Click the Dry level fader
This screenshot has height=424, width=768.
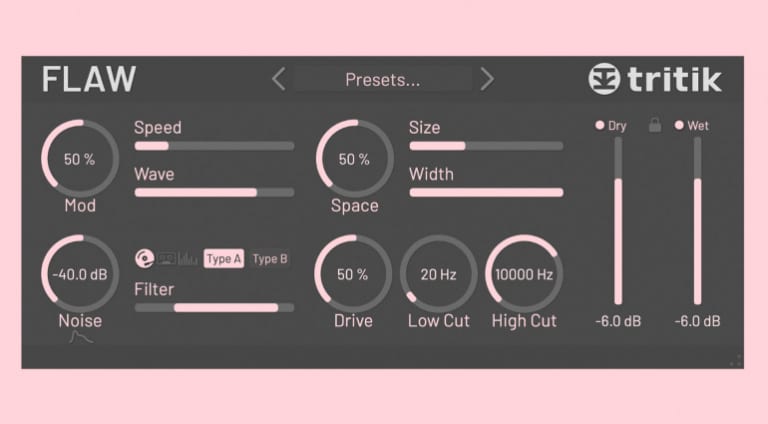(x=618, y=221)
